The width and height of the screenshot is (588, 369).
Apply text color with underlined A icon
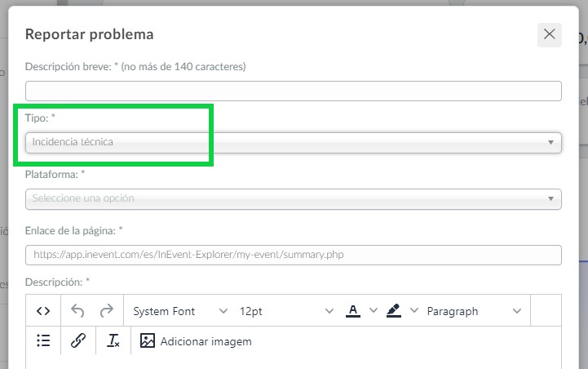353,311
